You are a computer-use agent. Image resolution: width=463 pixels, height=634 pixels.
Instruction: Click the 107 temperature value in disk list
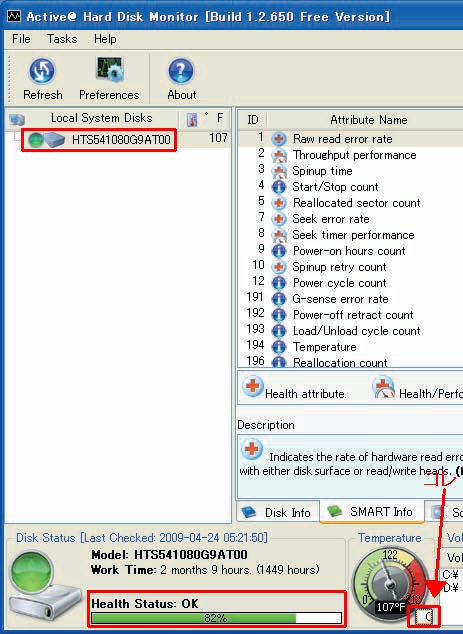click(x=218, y=138)
